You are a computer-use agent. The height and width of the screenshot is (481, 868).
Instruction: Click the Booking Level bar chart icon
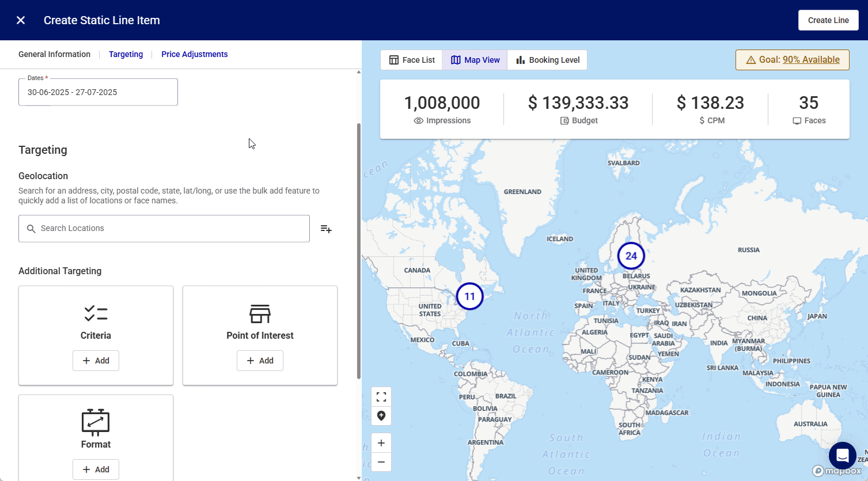(520, 60)
